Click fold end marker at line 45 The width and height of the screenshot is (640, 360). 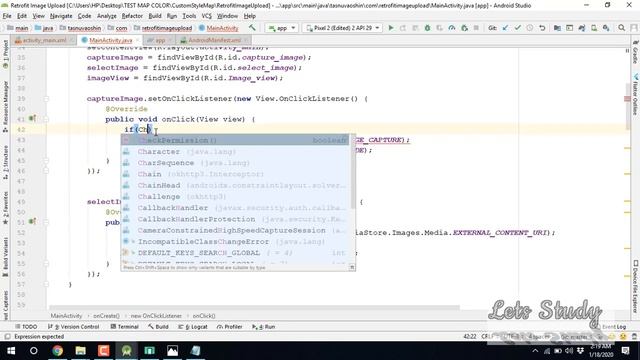pyautogui.click(x=46, y=160)
